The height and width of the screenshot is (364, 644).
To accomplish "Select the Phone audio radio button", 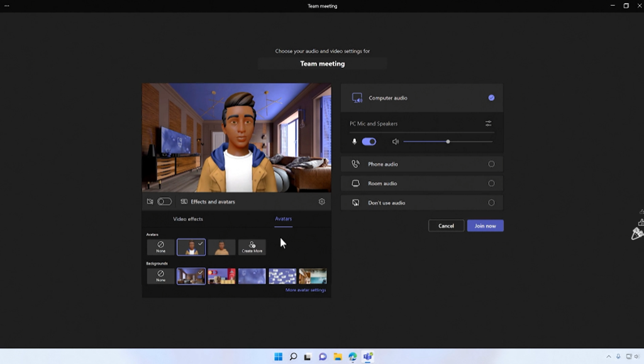I will click(x=491, y=164).
